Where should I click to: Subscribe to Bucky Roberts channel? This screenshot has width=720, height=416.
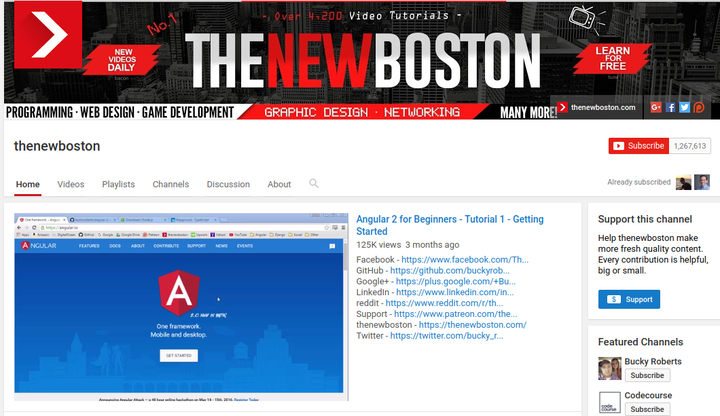[647, 375]
